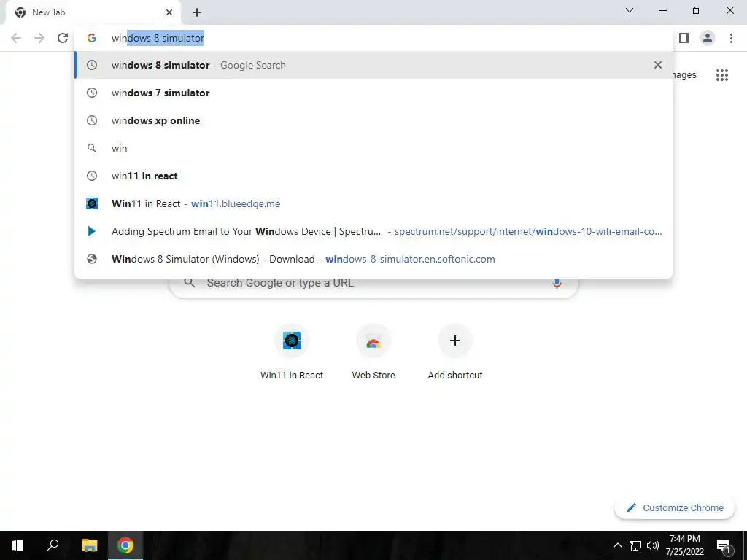
Task: Open Win11 in React blueedge.me suggestion
Action: pyautogui.click(x=373, y=204)
